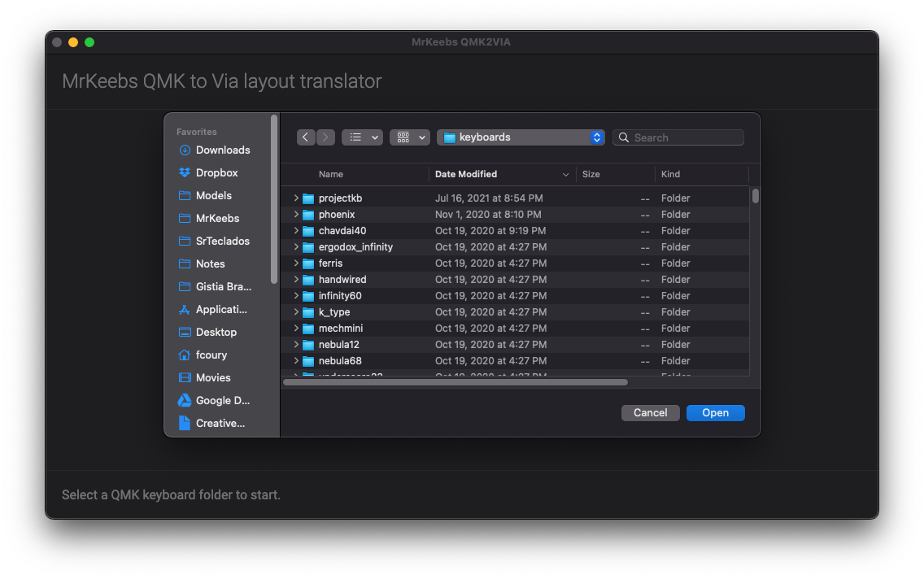Click the file list horizontal scrollbar
Screen dimensions: 924x579
(x=455, y=382)
